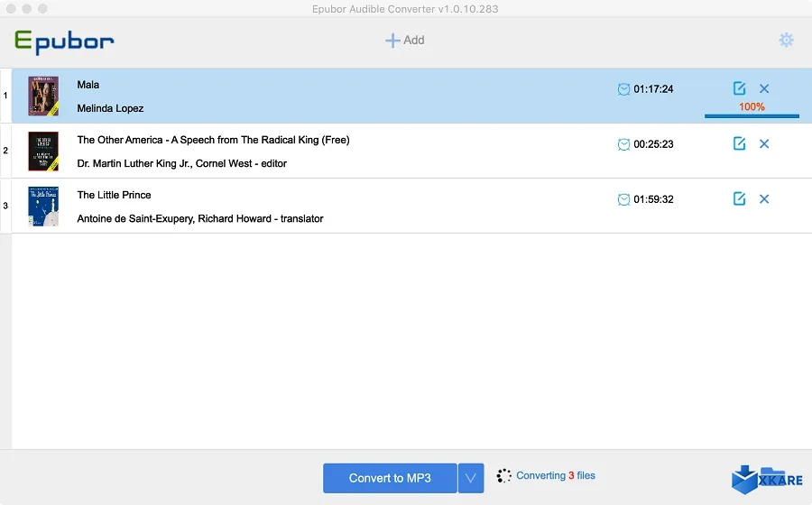Click the Converting 3 files status link

click(556, 475)
